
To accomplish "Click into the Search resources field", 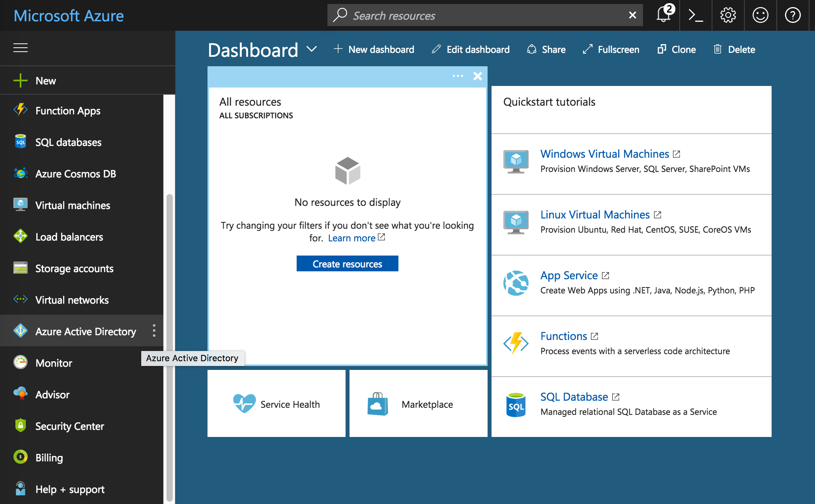I will [x=485, y=16].
